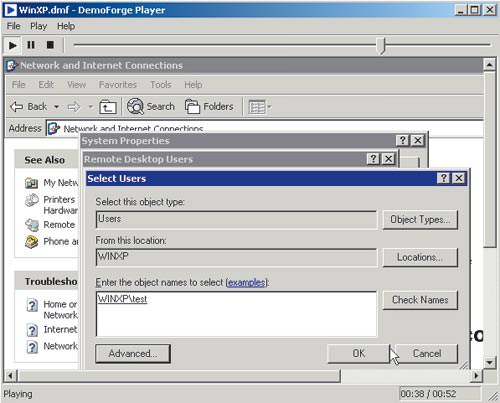Click the Check Names button
This screenshot has width=500, height=403.
pyautogui.click(x=420, y=300)
